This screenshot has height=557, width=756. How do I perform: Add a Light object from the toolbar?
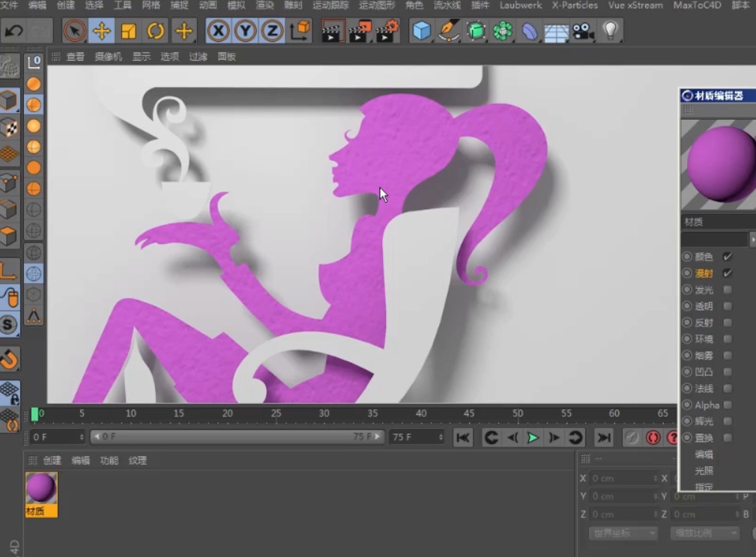click(609, 31)
